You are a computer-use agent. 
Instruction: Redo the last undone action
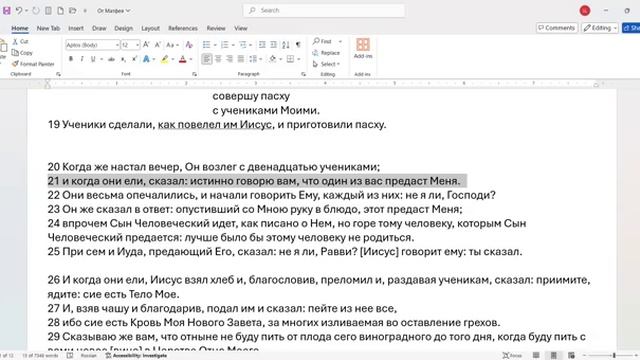36,11
